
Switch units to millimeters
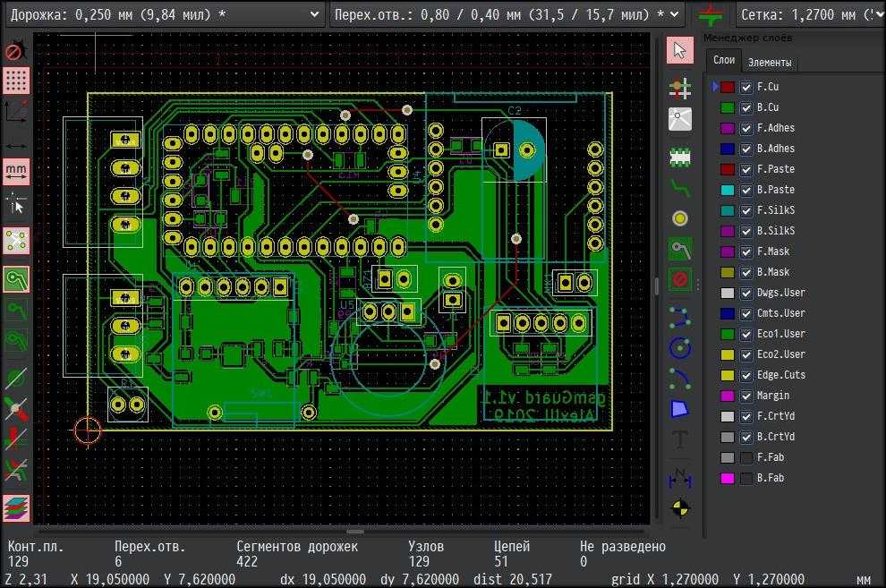[16, 170]
